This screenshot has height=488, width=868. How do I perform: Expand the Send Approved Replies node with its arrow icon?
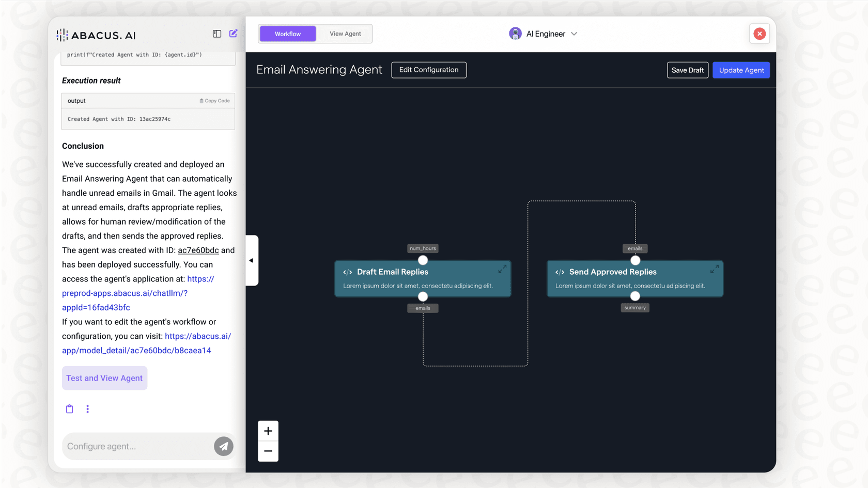(x=714, y=269)
